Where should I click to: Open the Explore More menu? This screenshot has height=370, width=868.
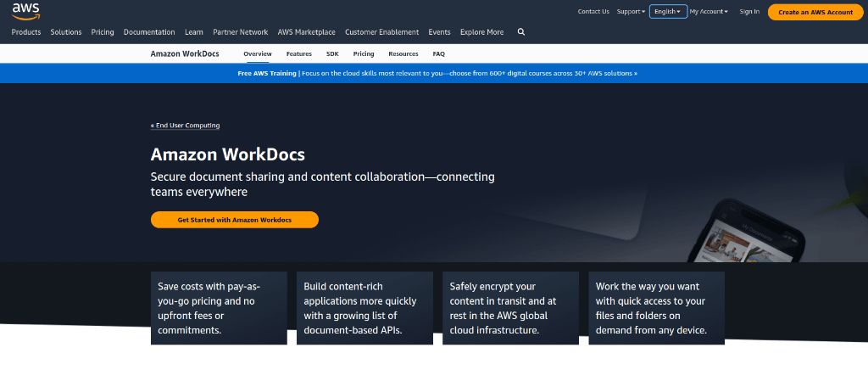pos(481,32)
